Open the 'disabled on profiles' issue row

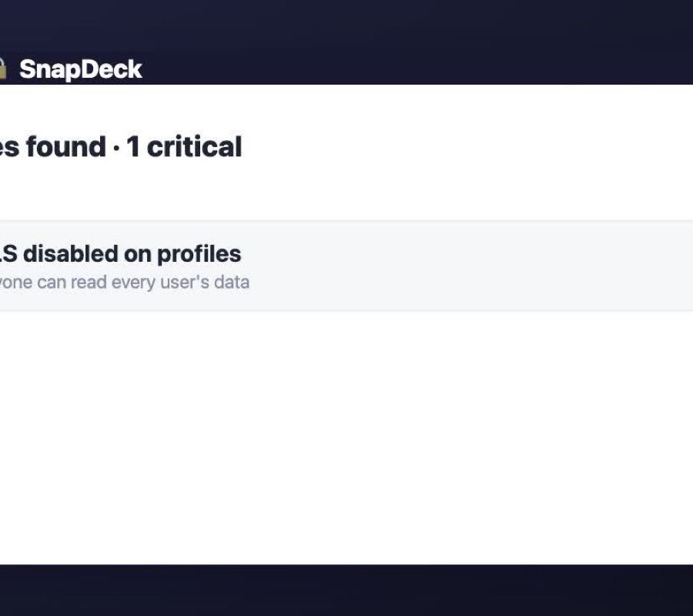(x=346, y=266)
